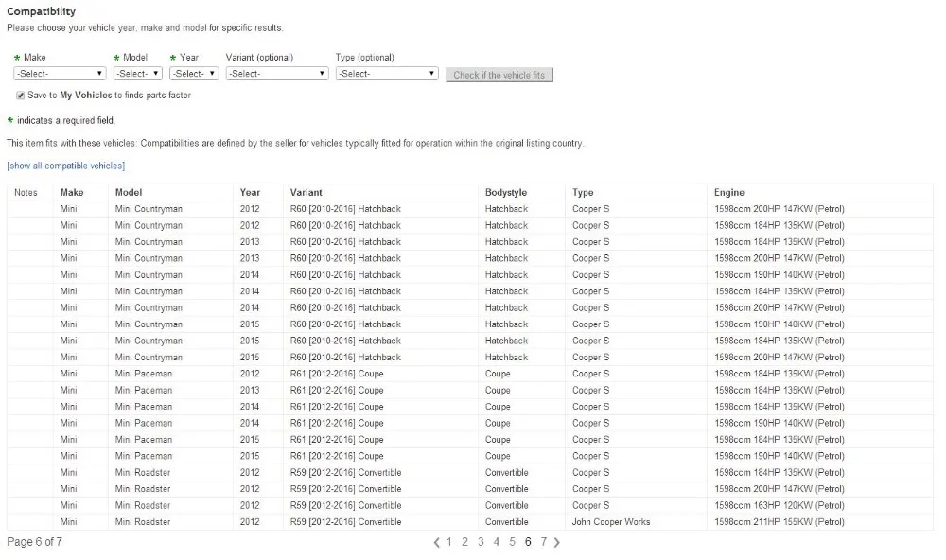The image size is (946, 560).
Task: Click the Variant (optional) label
Action: (259, 58)
